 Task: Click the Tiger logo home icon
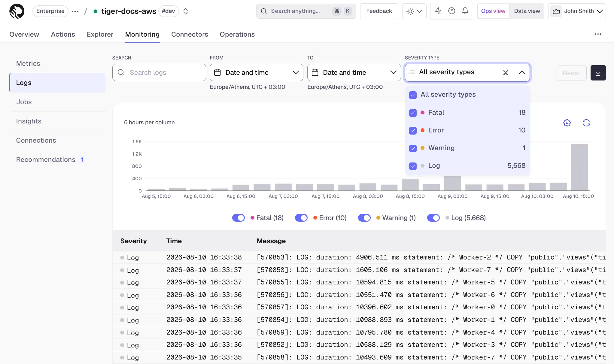click(17, 11)
